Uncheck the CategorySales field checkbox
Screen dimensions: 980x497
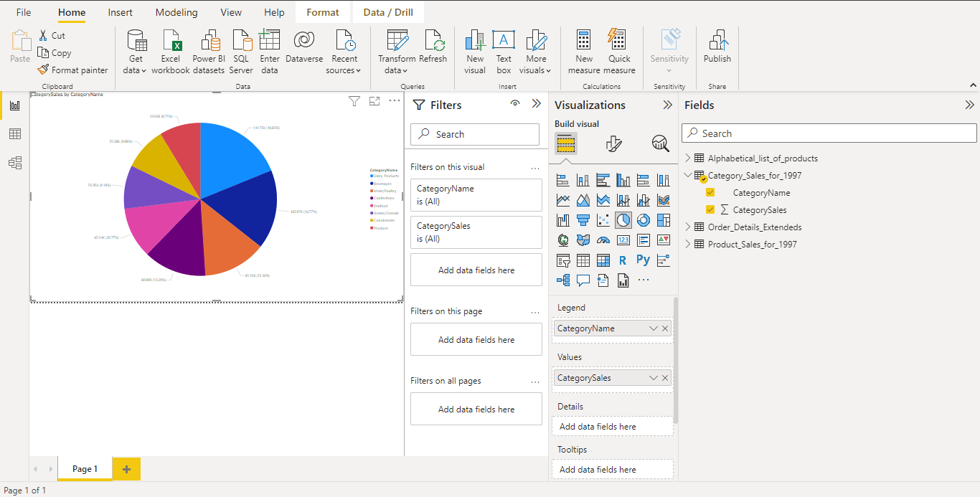point(710,210)
